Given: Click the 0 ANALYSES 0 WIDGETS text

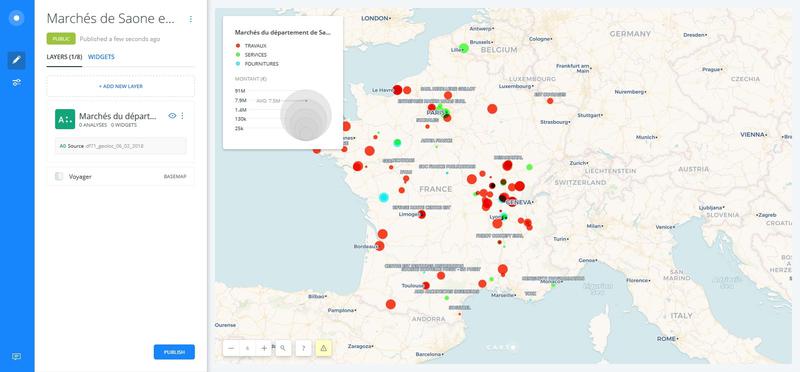Looking at the screenshot, I should (x=108, y=125).
